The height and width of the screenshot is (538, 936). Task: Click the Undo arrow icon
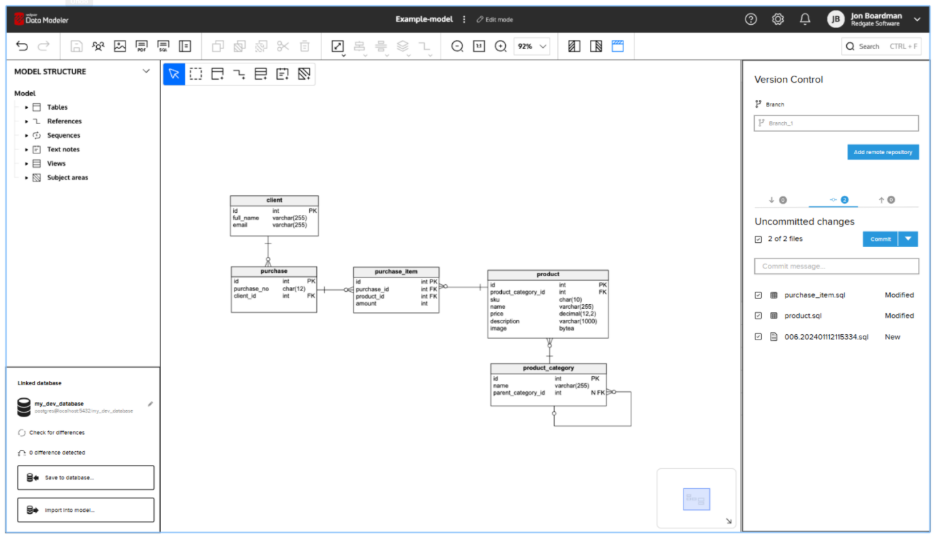(22, 46)
